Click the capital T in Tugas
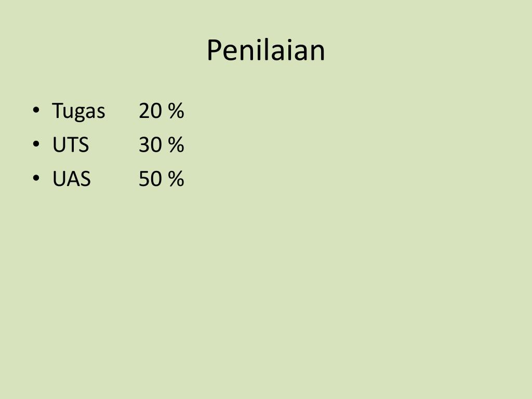The width and height of the screenshot is (532, 399). pos(58,111)
